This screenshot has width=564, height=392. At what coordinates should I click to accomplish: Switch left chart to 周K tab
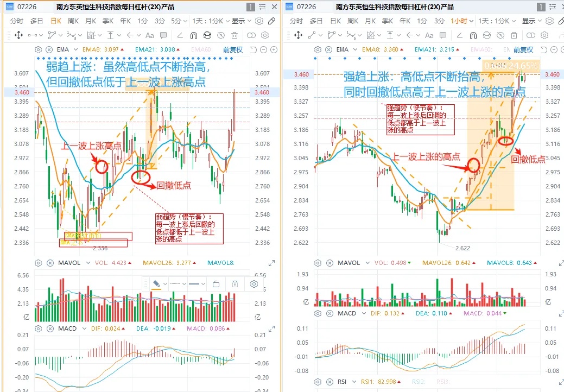pyautogui.click(x=73, y=21)
